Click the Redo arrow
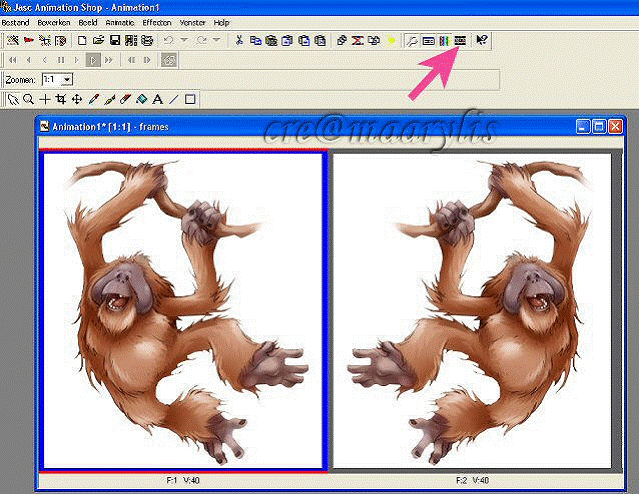 [201, 40]
